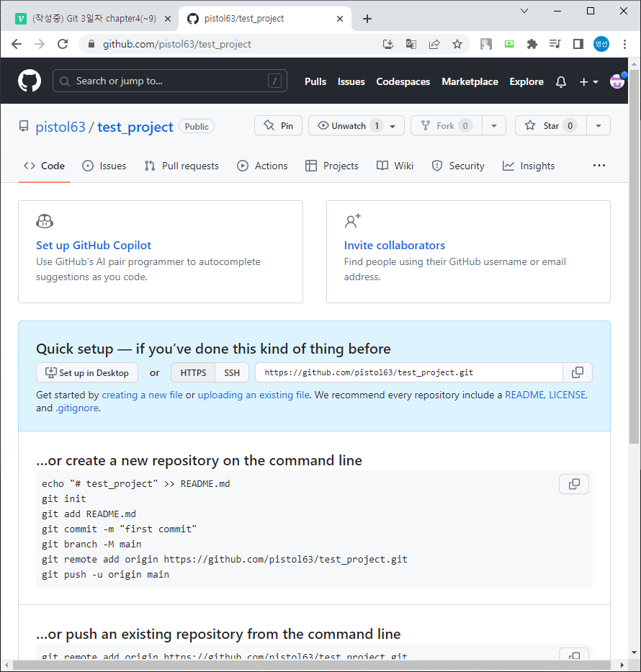Expand the Unwatch notifications dropdown
Viewport: 641px width, 672px height.
click(x=357, y=125)
